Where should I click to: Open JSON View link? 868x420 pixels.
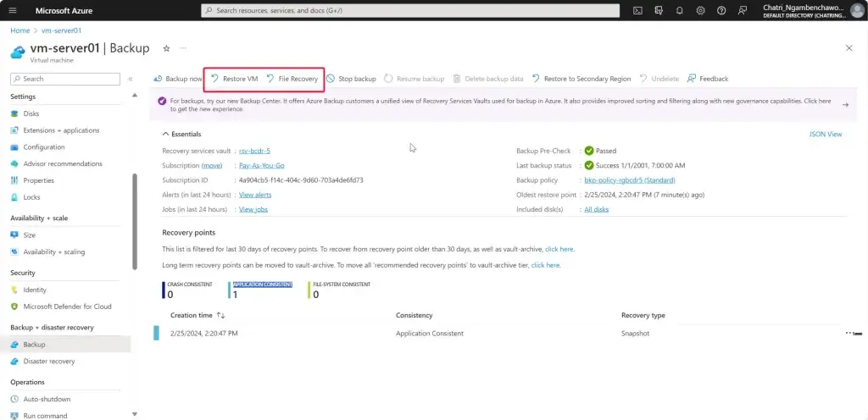coord(826,135)
